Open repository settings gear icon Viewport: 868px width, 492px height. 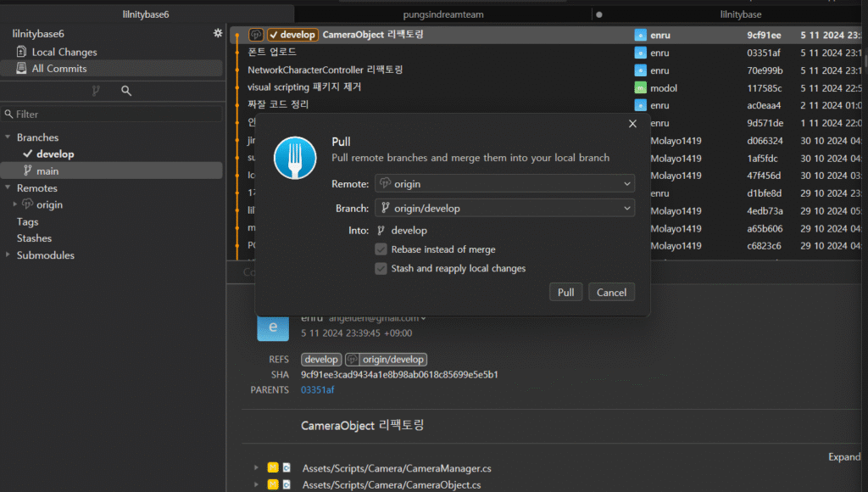218,33
